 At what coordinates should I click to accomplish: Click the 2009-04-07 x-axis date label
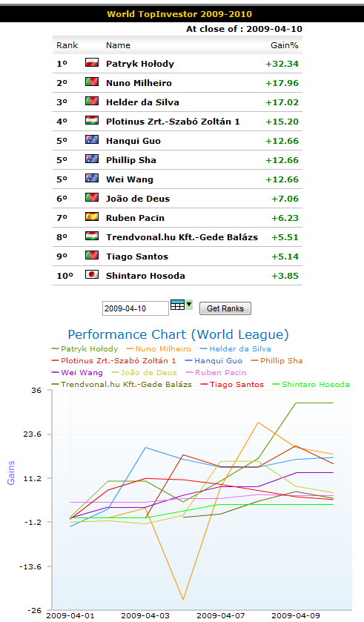[221, 615]
